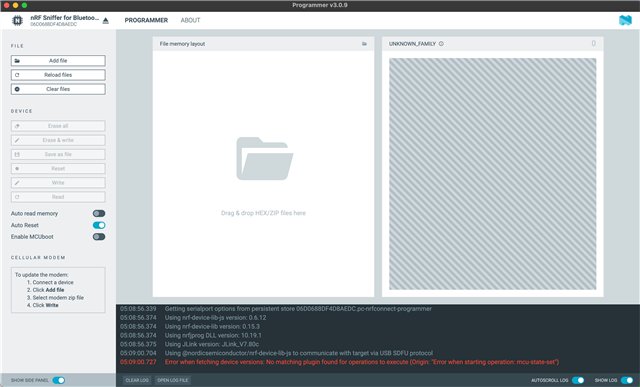
Task: Toggle the SHOW LOG switch
Action: (627, 380)
